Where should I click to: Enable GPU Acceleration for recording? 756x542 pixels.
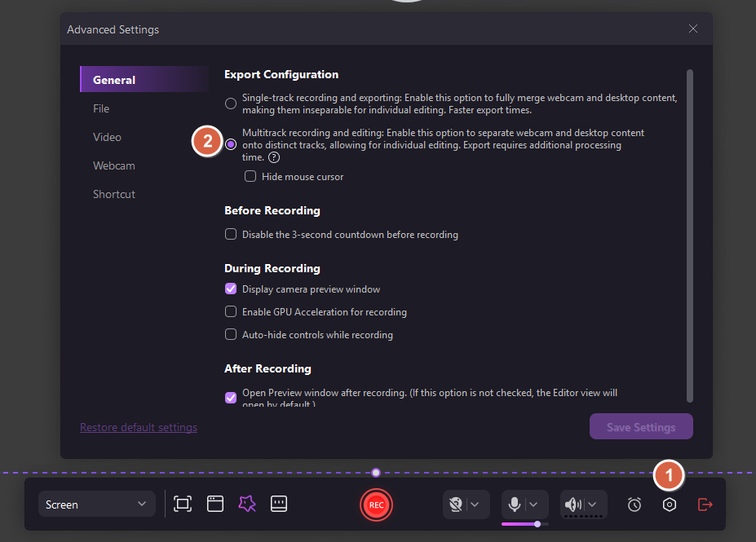click(x=231, y=312)
